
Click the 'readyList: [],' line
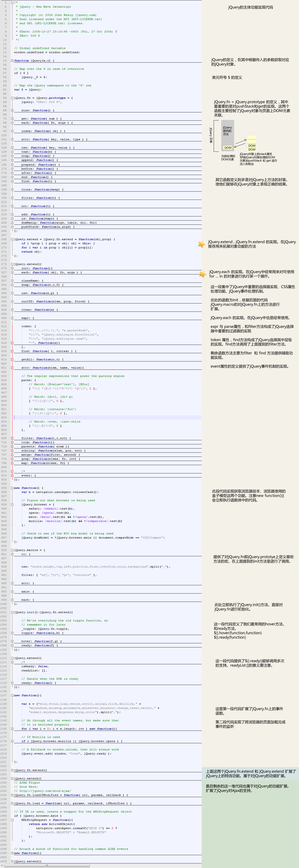coord(34,670)
